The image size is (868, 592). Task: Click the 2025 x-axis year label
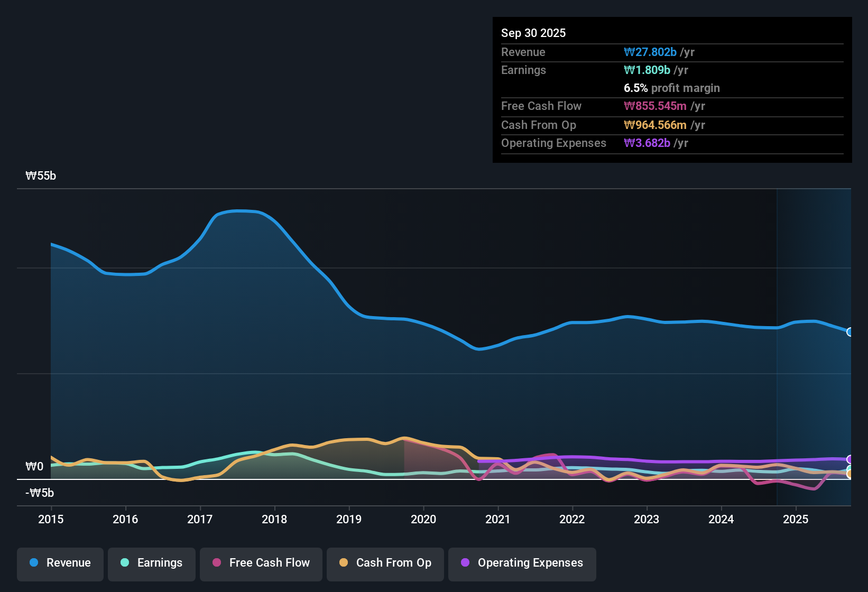[796, 519]
